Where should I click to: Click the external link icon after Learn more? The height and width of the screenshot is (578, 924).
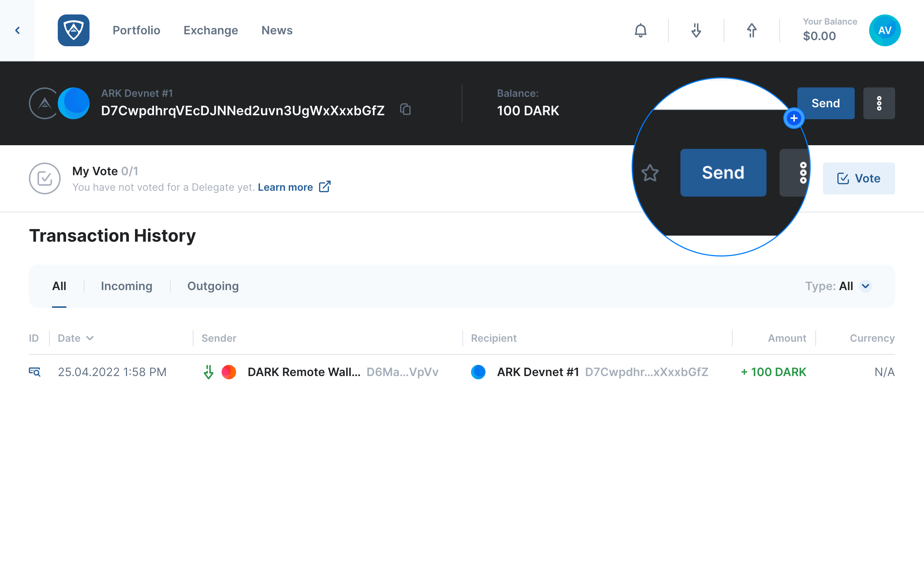point(324,186)
